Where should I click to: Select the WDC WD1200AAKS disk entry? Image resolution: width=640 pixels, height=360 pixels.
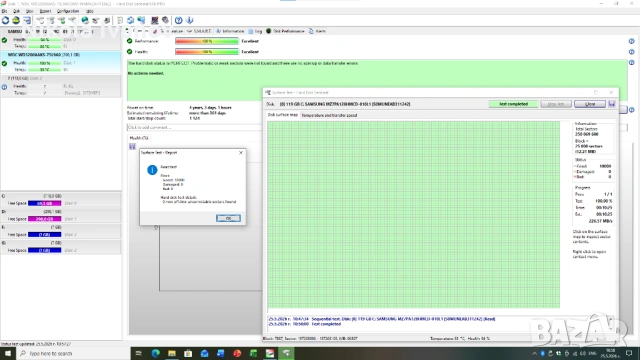[61, 62]
